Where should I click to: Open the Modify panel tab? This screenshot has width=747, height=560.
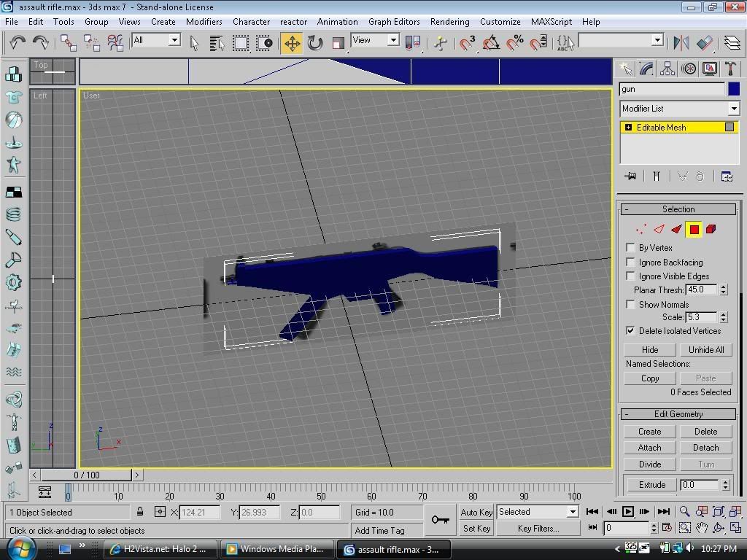click(x=646, y=69)
